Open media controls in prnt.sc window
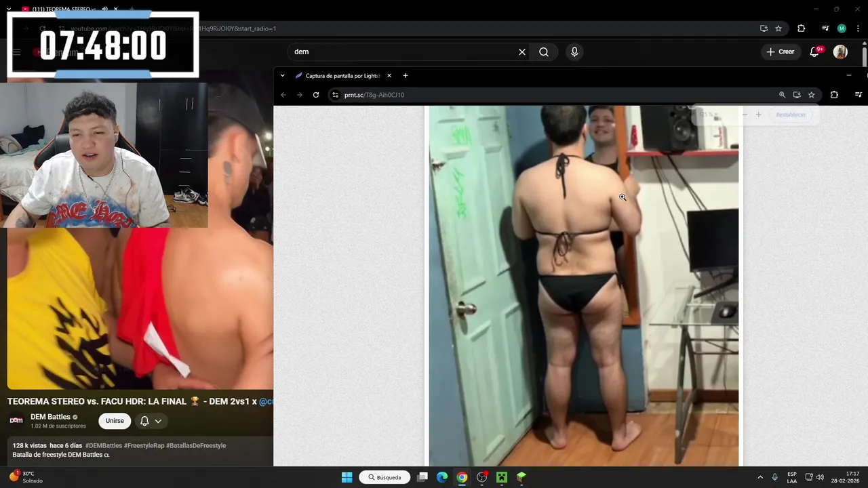 [859, 95]
